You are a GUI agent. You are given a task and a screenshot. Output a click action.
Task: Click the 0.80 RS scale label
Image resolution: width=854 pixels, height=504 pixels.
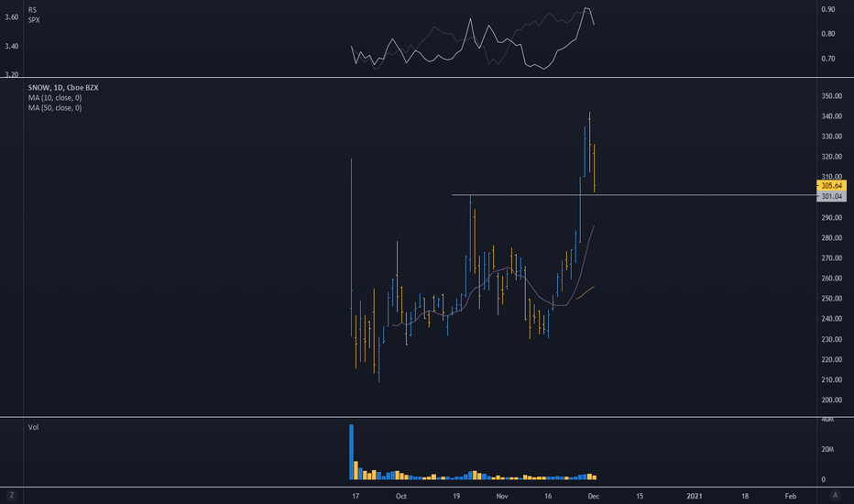click(x=827, y=34)
